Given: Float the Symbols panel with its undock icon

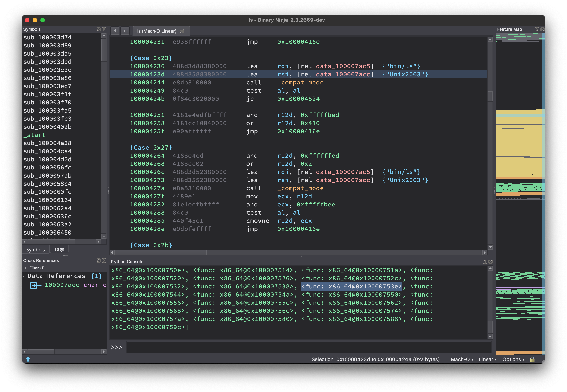Looking at the screenshot, I should 99,29.
